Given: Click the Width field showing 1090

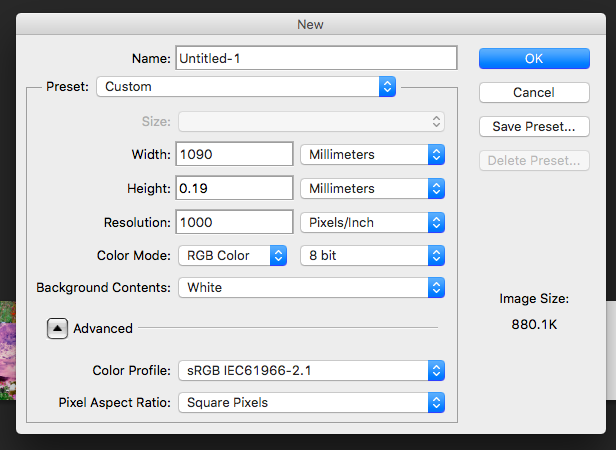Looking at the screenshot, I should tap(234, 155).
